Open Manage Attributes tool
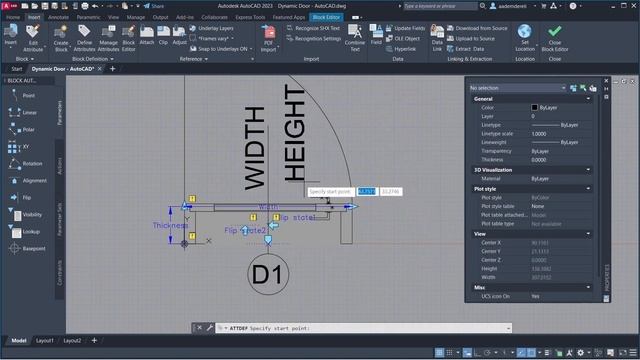This screenshot has width=640, height=360. tap(108, 38)
